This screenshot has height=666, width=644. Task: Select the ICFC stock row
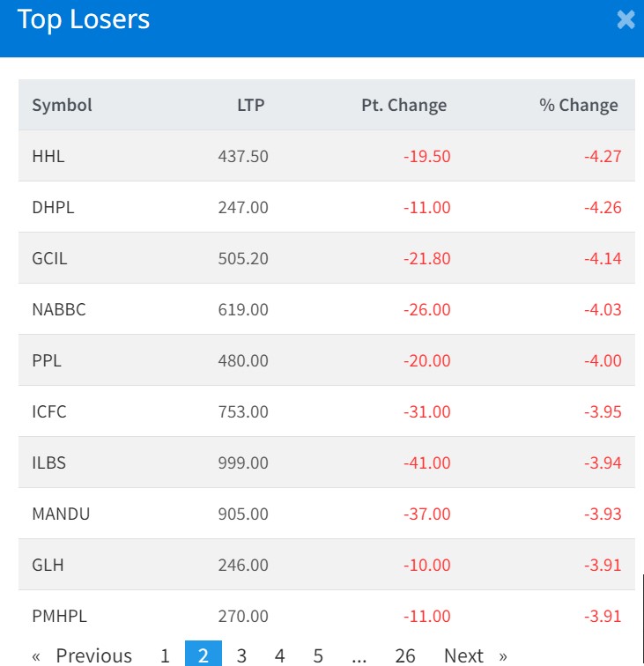pos(49,411)
